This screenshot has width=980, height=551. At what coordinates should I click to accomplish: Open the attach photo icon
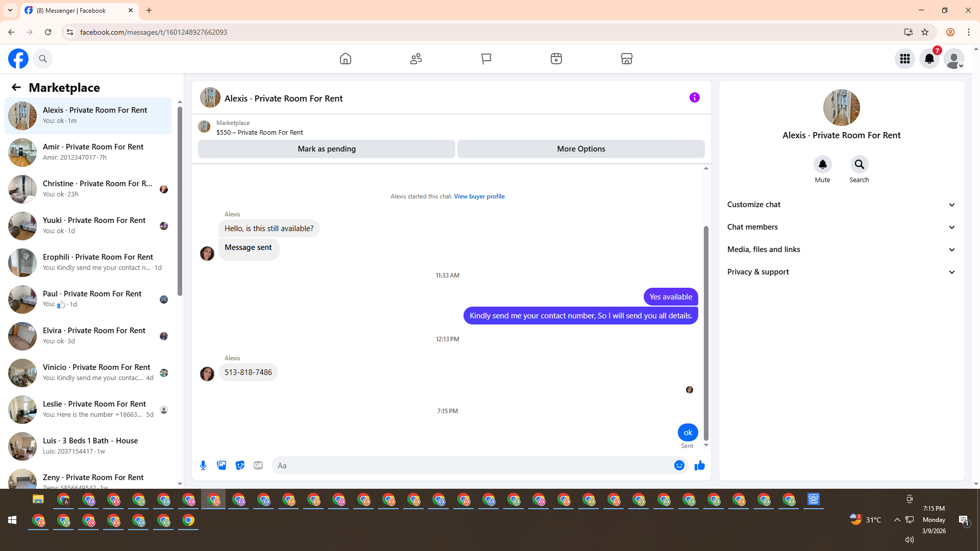222,465
